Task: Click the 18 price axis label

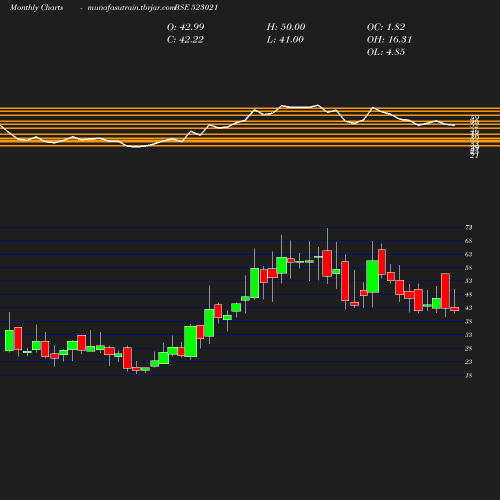Action: pos(469,375)
